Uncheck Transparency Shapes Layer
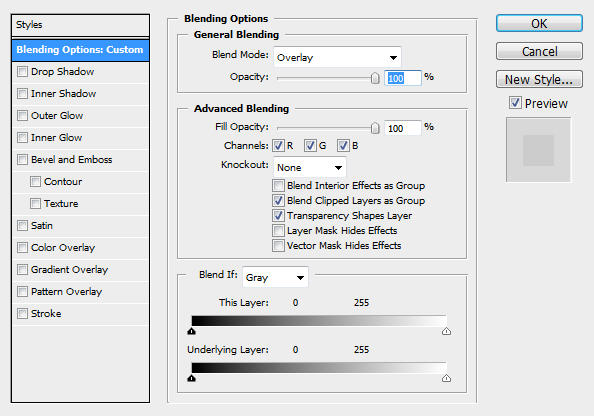The image size is (594, 416). (x=278, y=216)
